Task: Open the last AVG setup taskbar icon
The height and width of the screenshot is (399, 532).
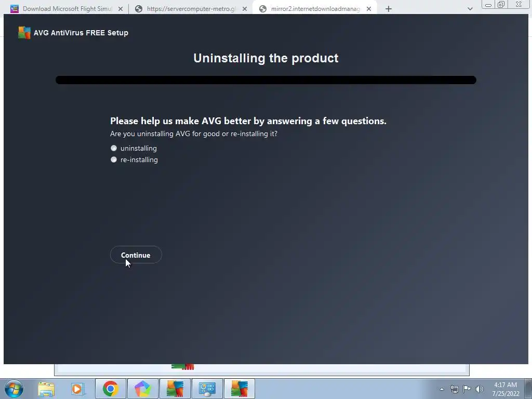Action: pos(239,389)
